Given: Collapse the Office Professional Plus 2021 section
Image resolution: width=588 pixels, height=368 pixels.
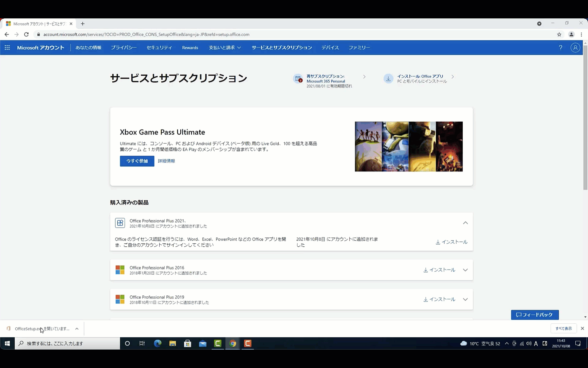Looking at the screenshot, I should coord(465,223).
